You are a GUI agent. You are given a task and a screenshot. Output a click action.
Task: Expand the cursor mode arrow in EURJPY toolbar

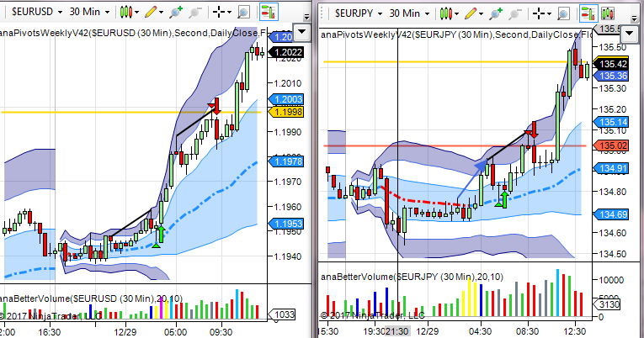(x=549, y=14)
